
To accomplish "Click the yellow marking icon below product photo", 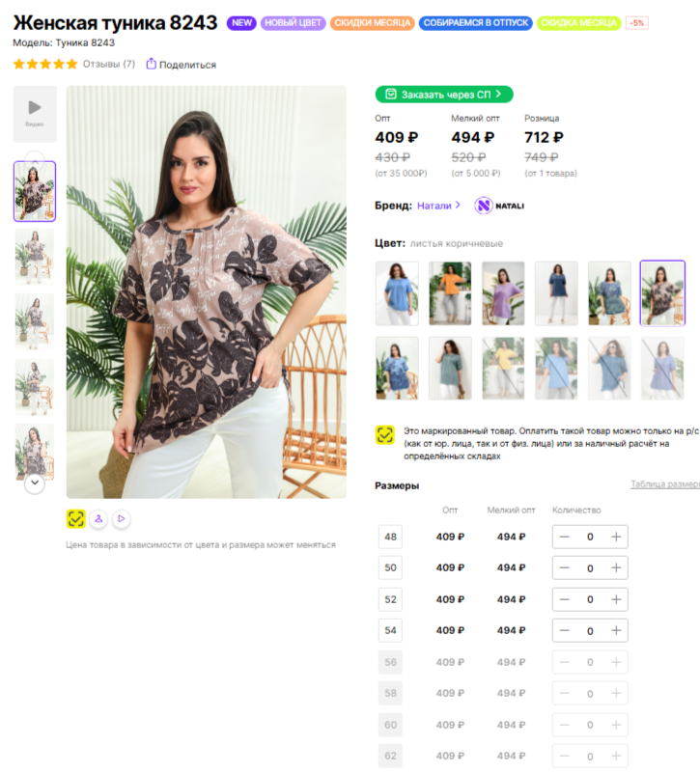I will pyautogui.click(x=76, y=518).
